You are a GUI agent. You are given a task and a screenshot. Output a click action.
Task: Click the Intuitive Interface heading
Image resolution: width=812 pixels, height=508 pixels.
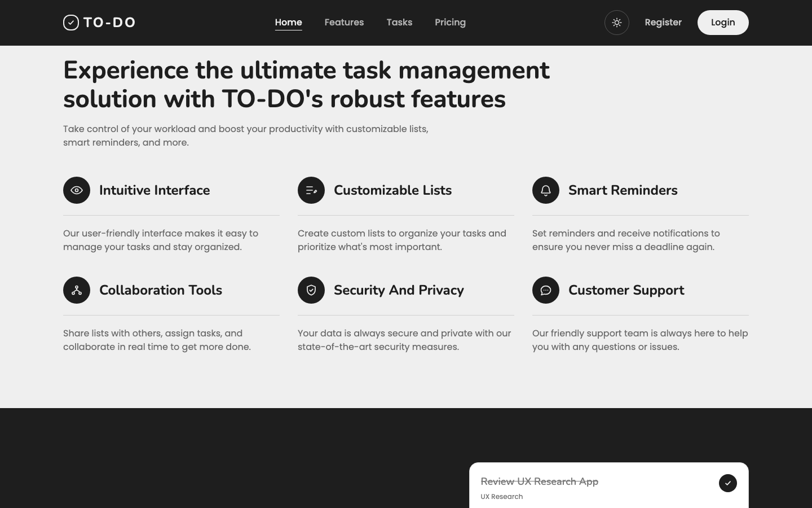point(155,190)
